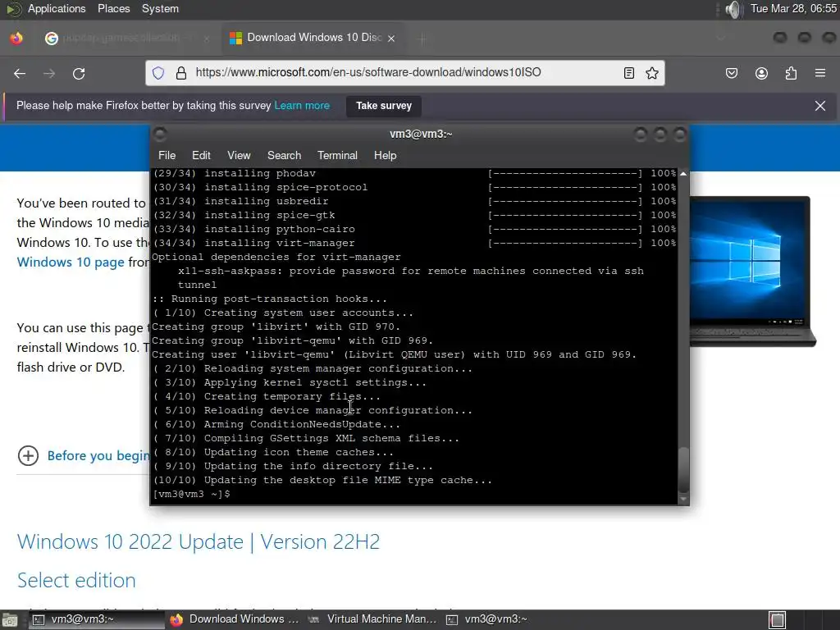The width and height of the screenshot is (840, 630).
Task: Click the Learn more survey link
Action: (x=302, y=106)
